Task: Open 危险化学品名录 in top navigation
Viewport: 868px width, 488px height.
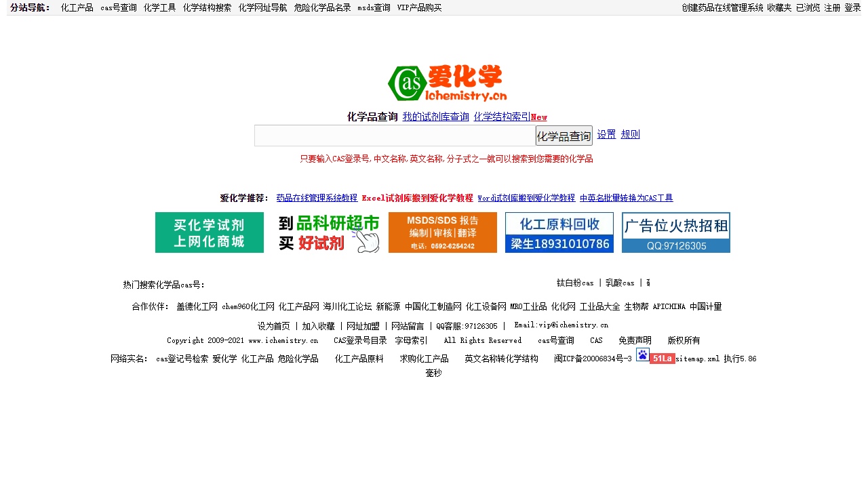Action: coord(323,8)
